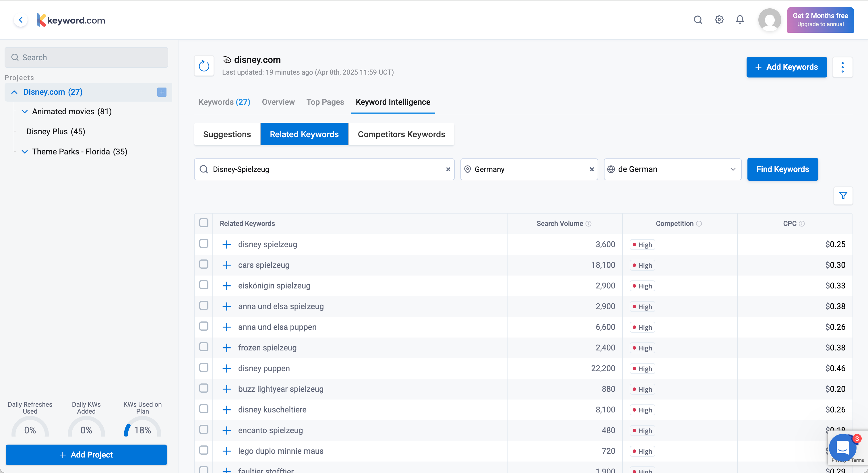Open notifications bell icon
The image size is (868, 473).
[740, 20]
